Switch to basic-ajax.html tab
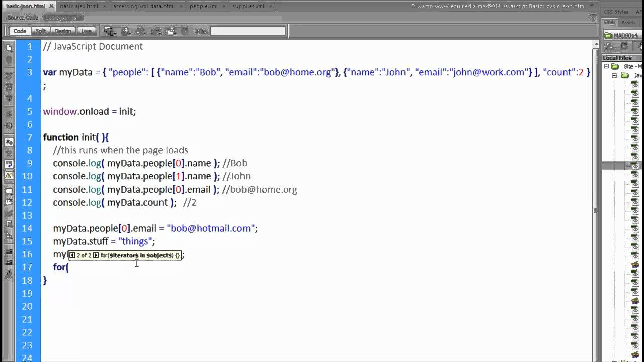644x362 pixels. tap(79, 6)
